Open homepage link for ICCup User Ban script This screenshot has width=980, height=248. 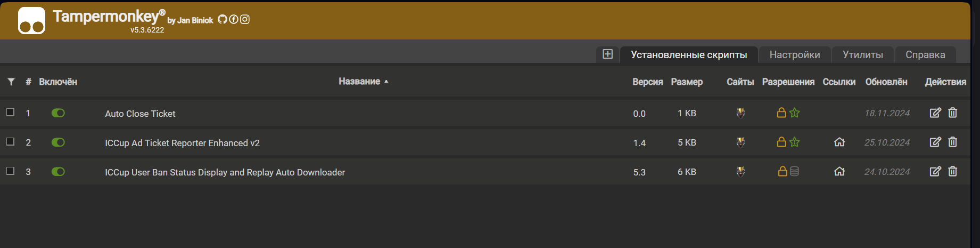[x=839, y=171]
